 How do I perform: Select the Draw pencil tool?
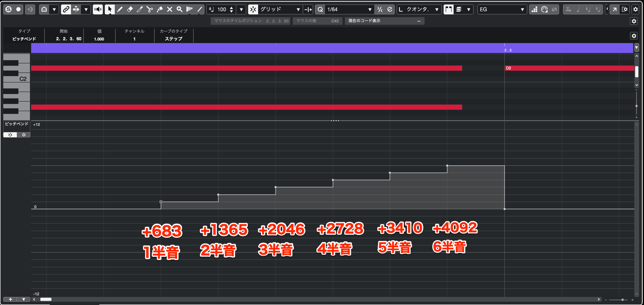tap(120, 9)
